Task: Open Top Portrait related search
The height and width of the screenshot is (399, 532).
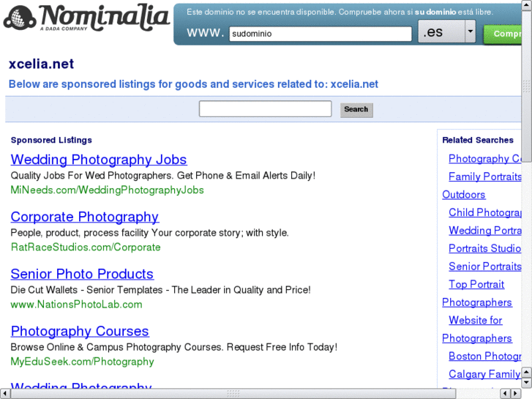Action: pyautogui.click(x=476, y=284)
